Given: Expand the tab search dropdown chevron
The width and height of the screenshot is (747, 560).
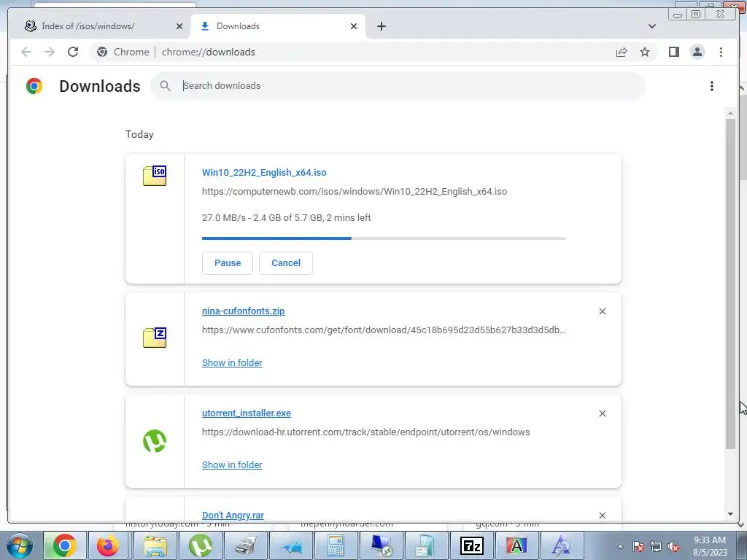Looking at the screenshot, I should tap(652, 26).
